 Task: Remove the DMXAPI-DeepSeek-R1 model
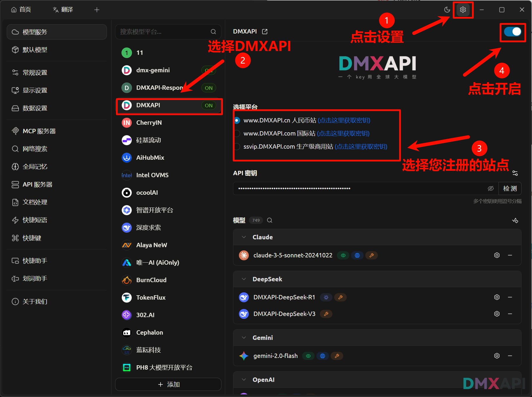pyautogui.click(x=510, y=297)
